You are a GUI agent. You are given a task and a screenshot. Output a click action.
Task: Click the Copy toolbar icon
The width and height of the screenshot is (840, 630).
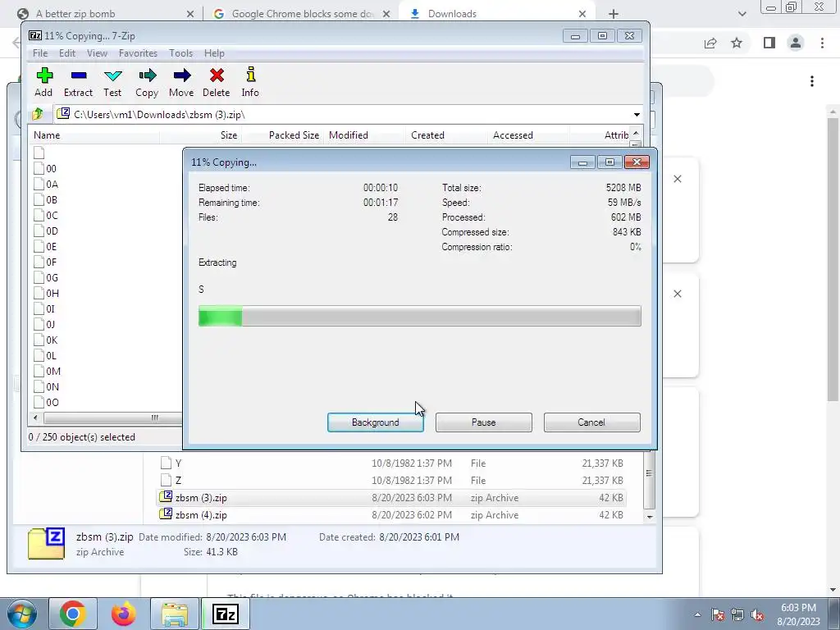click(147, 75)
